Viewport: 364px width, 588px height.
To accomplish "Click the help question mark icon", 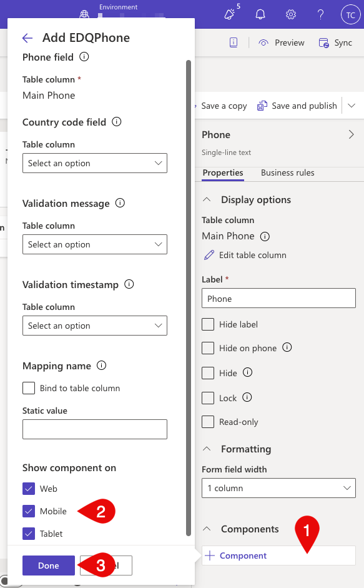I will point(320,14).
